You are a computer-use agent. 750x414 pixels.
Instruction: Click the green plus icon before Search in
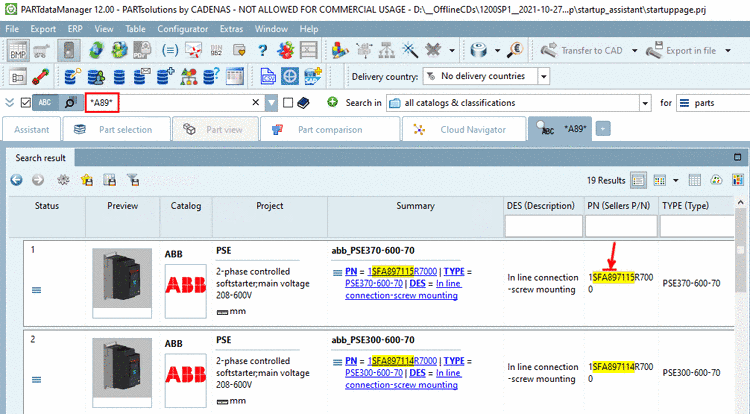tap(333, 102)
